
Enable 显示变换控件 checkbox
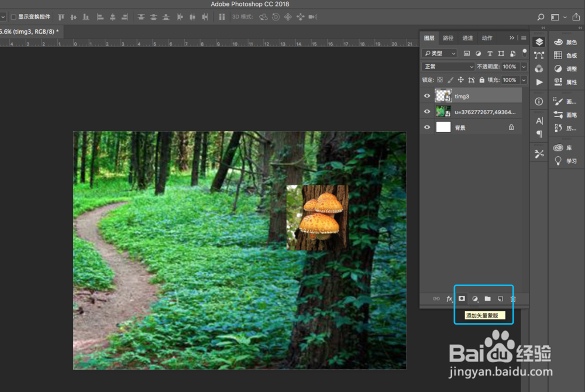(13, 17)
